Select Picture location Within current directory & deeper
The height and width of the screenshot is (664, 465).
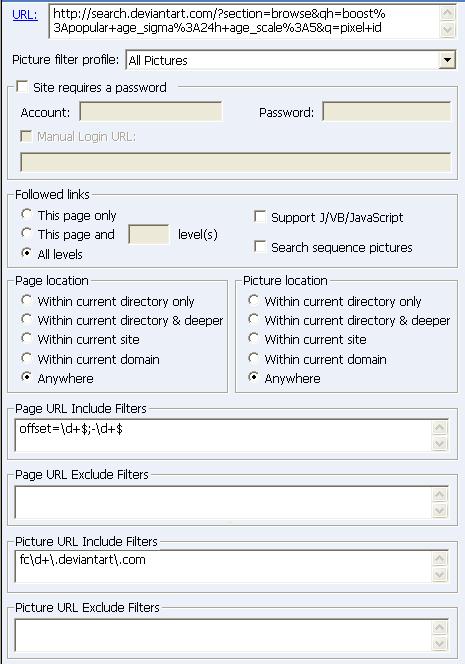254,319
